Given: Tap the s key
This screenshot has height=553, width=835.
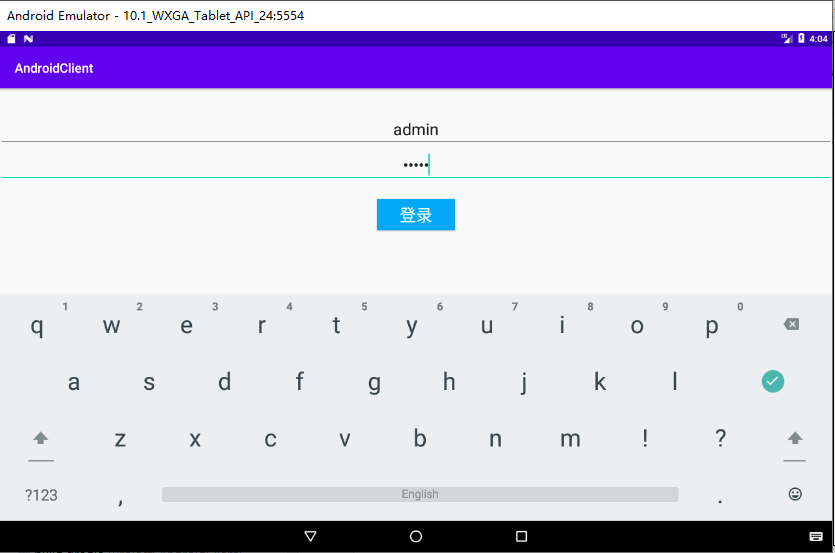Looking at the screenshot, I should (x=149, y=382).
